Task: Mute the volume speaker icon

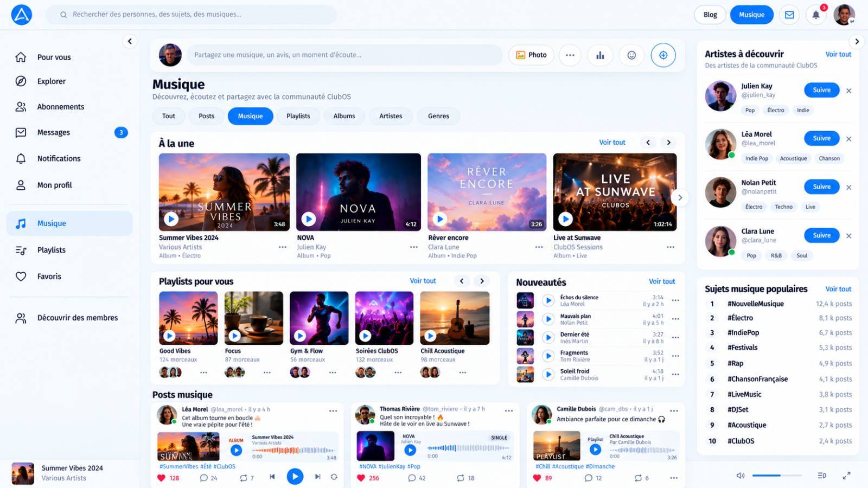Action: pos(741,476)
